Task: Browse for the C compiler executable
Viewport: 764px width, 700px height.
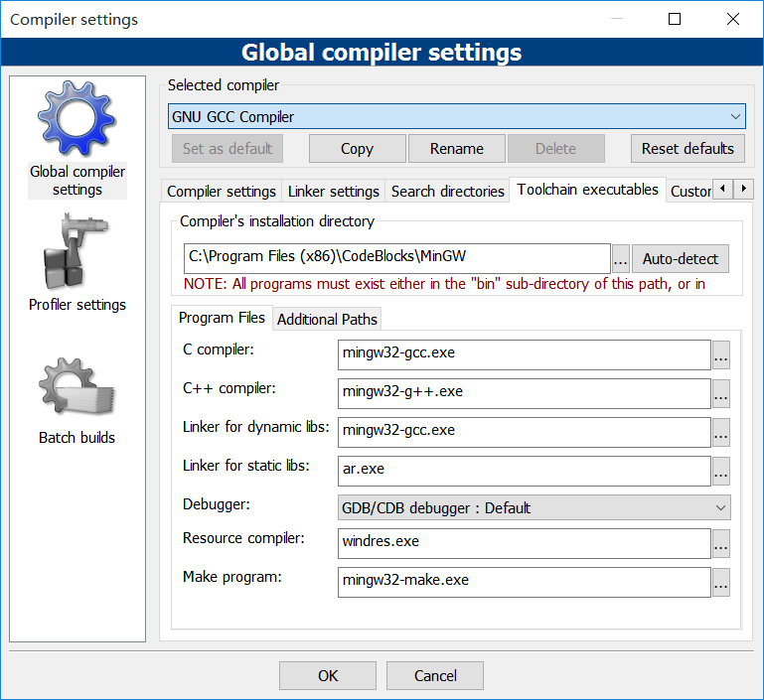Action: point(721,354)
